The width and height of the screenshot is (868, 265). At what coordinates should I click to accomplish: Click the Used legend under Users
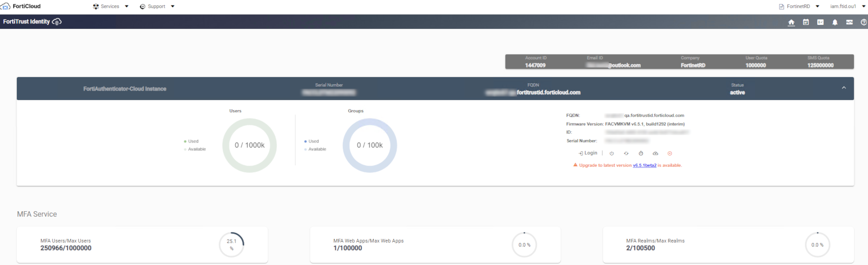pos(191,141)
